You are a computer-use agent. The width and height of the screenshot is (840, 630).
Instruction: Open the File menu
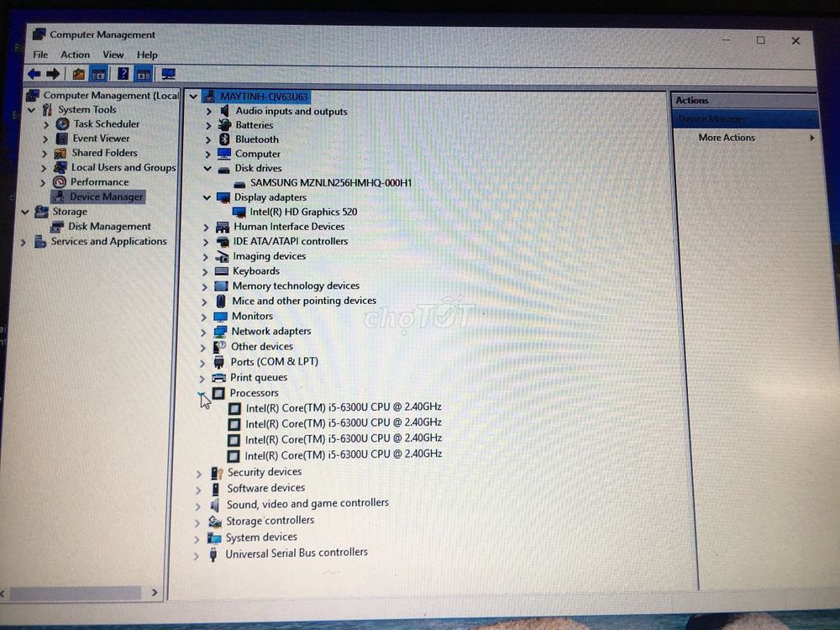click(40, 55)
